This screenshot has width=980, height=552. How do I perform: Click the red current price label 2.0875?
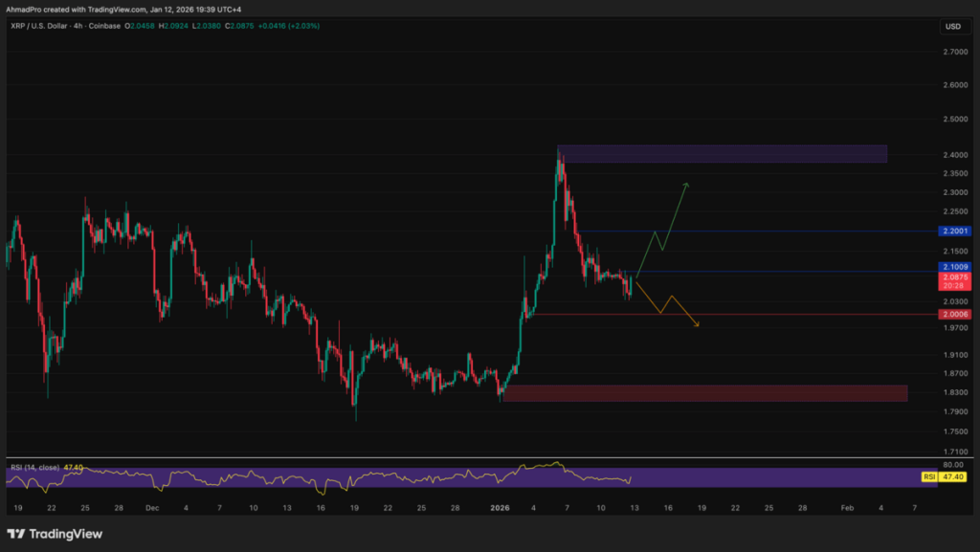(953, 276)
